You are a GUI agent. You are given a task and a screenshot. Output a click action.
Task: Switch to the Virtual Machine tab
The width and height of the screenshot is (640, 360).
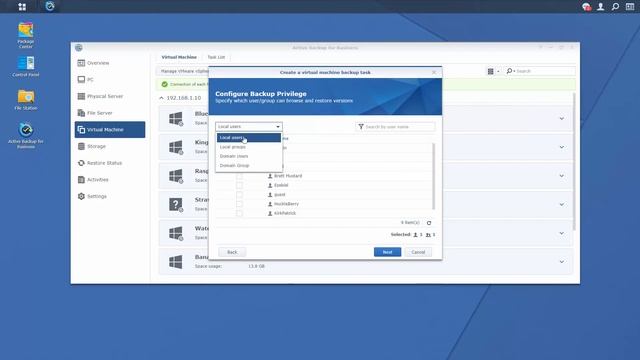(x=179, y=57)
